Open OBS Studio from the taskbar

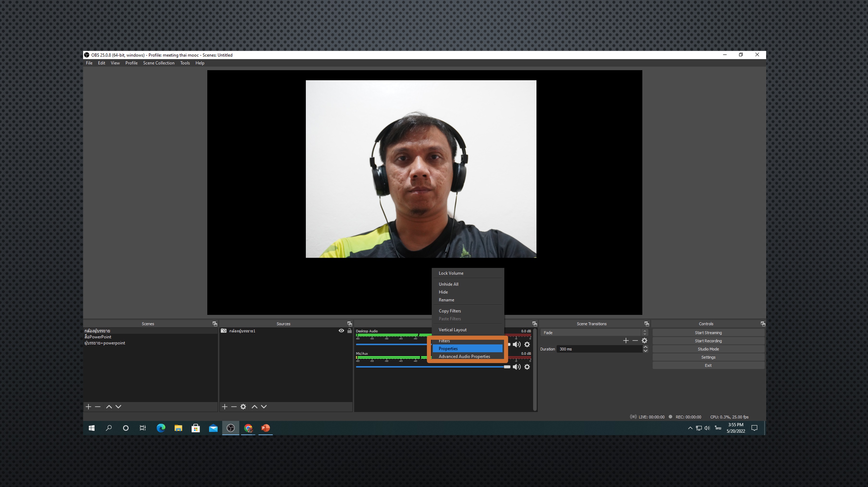[230, 428]
